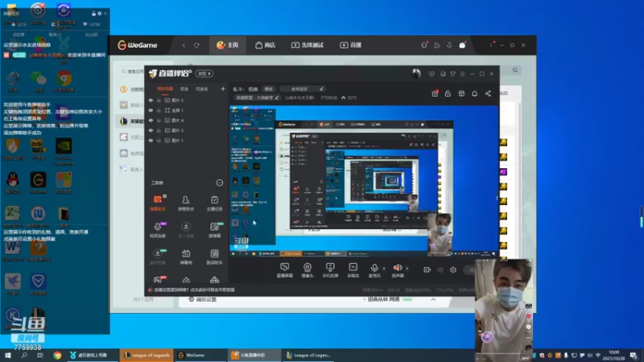The image size is (644, 362).
Task: Open the notification bell in stream header
Action: click(474, 93)
